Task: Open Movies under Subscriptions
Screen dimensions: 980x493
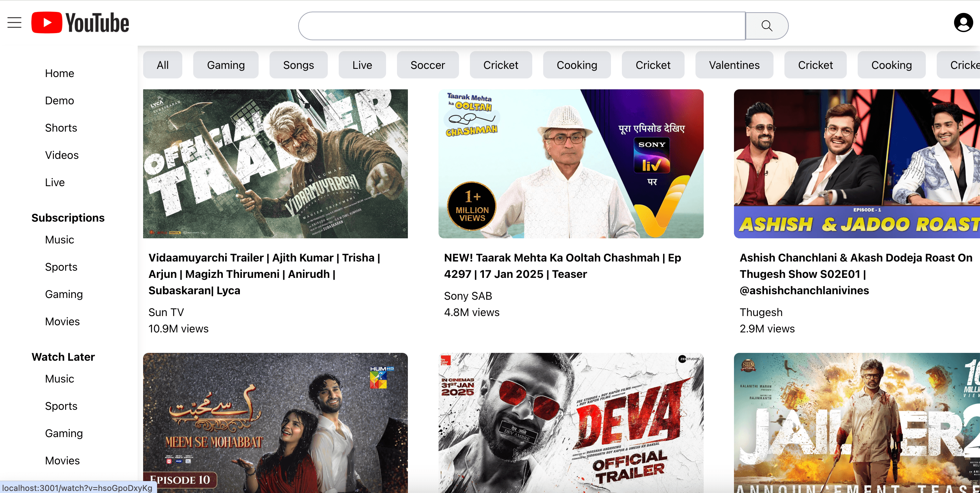Action: 62,322
